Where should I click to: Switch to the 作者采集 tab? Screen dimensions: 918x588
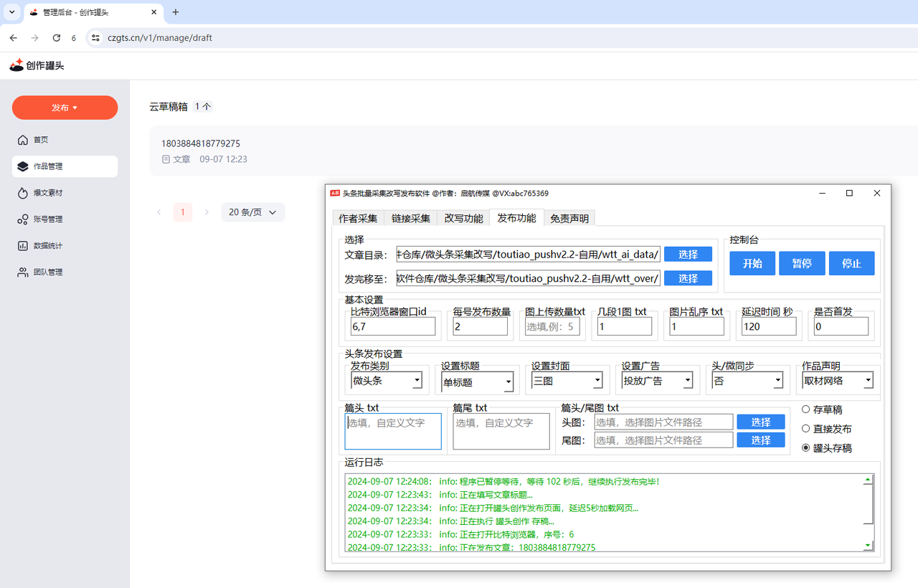coord(358,219)
